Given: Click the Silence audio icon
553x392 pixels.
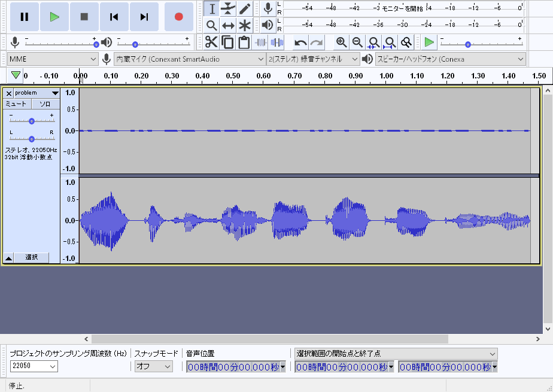Looking at the screenshot, I should pyautogui.click(x=277, y=42).
